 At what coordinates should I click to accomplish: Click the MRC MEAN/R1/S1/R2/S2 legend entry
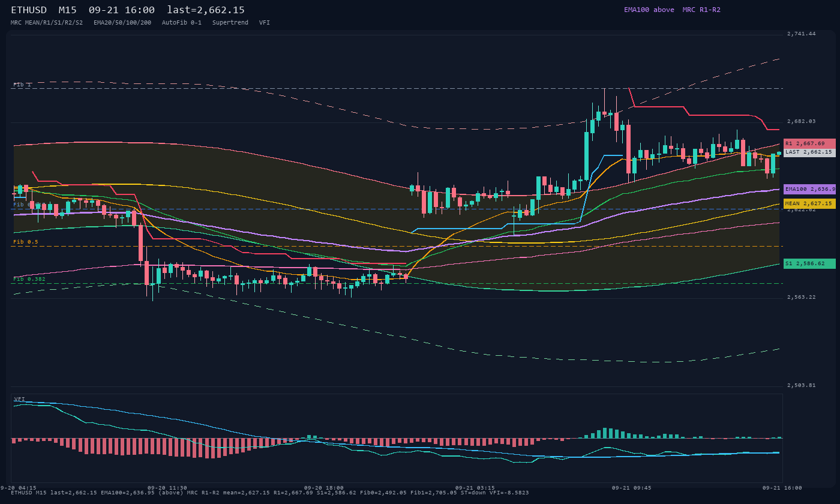pos(47,23)
